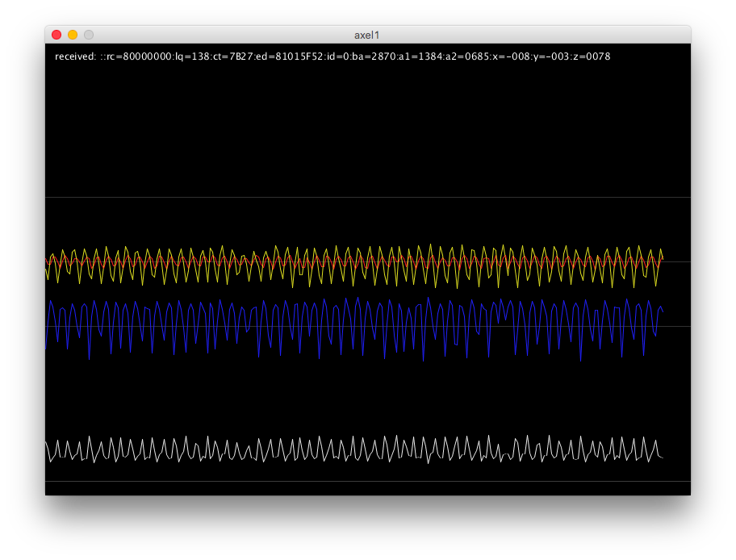Minimize the axel1 window
The height and width of the screenshot is (560, 736).
click(x=73, y=35)
